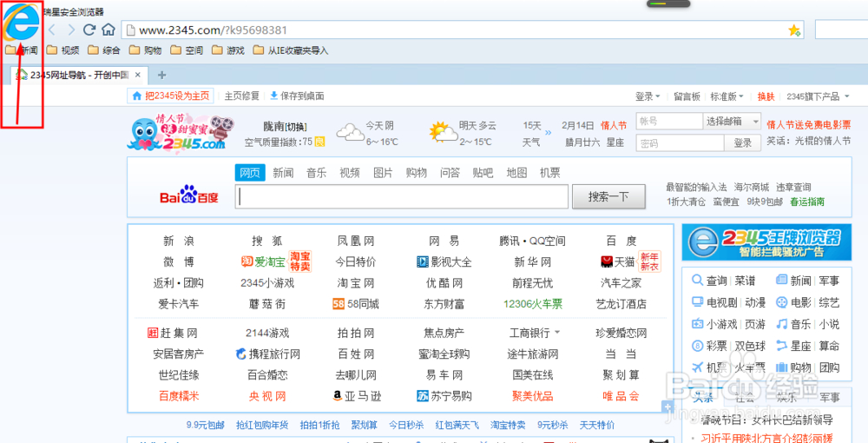Screen dimensions: 868x443
Task: Click 9.9元包邮 link
Action: [206, 426]
